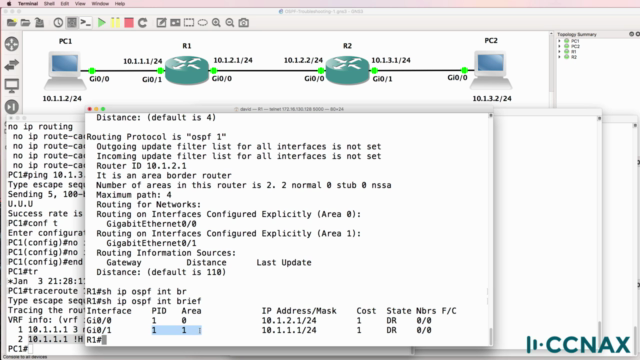Open the Window menu
The height and width of the screenshot is (360, 640).
[100, 4]
